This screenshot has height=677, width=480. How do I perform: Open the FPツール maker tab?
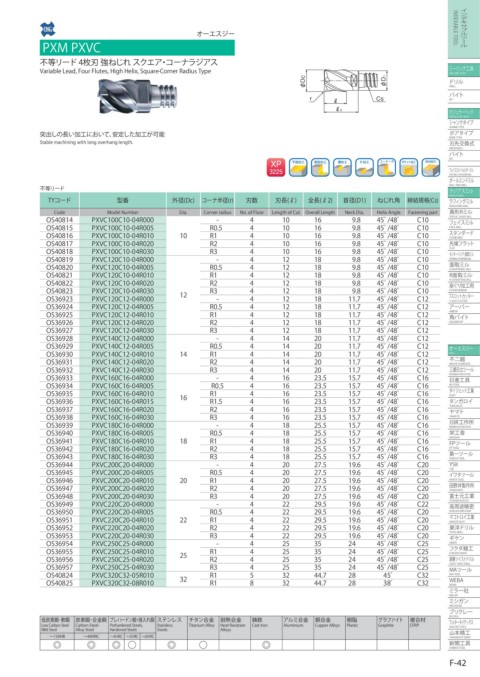pos(464,444)
